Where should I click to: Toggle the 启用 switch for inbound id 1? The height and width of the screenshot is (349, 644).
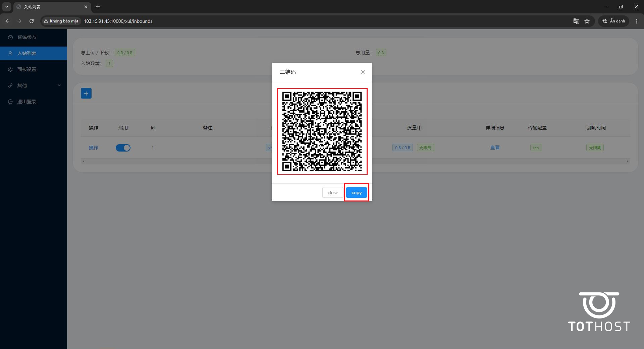click(x=123, y=148)
